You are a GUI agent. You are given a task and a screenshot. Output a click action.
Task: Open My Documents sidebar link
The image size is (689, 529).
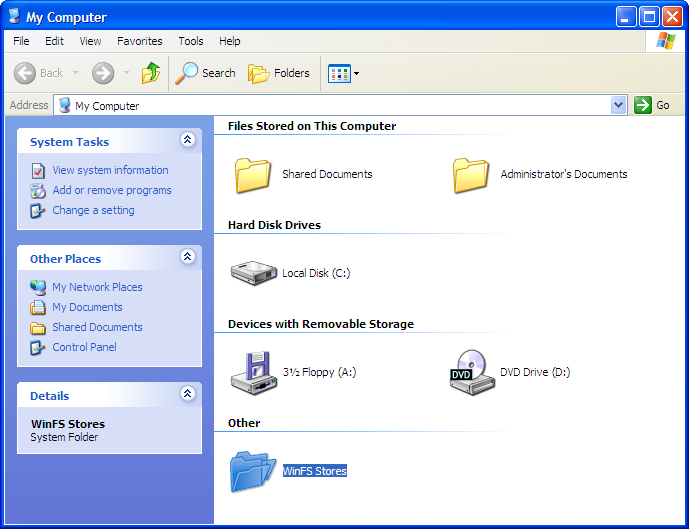(87, 307)
